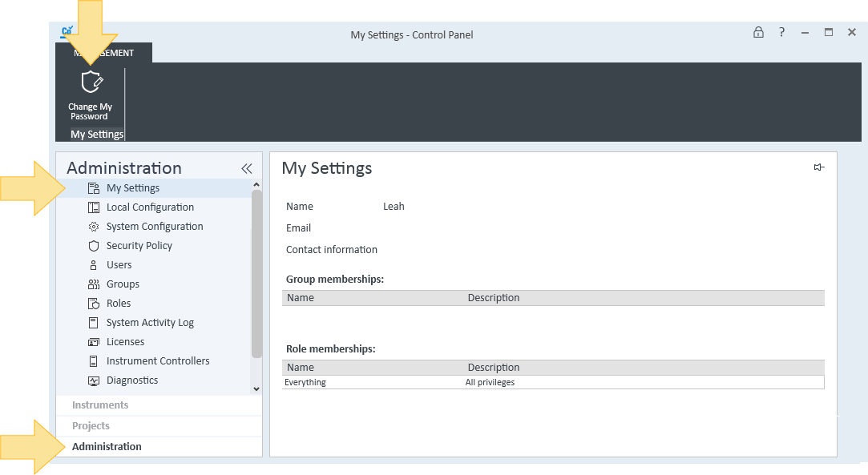
Task: Open help with the question mark icon
Action: pyautogui.click(x=781, y=32)
